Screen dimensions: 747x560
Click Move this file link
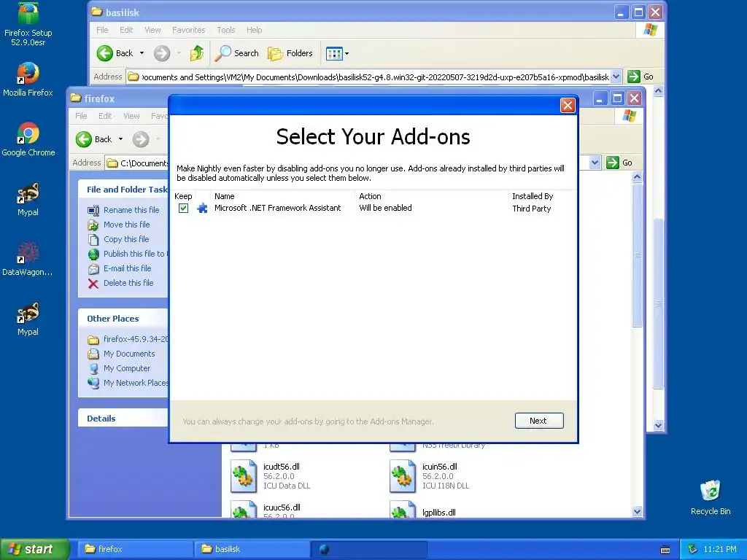click(x=127, y=225)
